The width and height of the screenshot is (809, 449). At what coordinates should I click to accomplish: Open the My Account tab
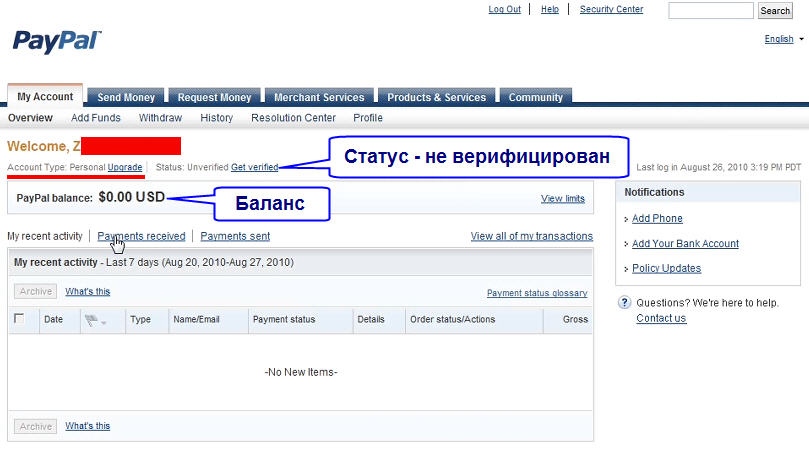tap(45, 97)
